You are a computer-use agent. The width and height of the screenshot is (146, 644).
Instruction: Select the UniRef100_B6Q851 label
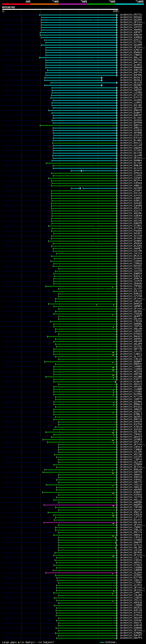131,505
